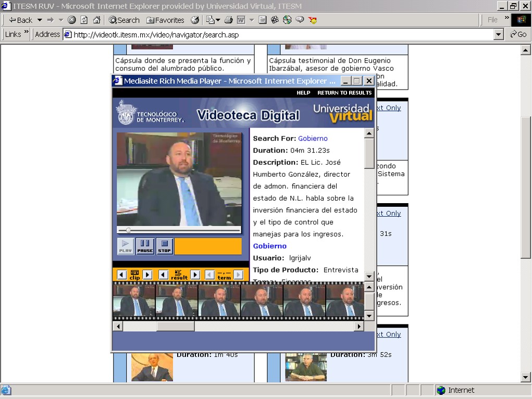Stop the video with STOP button
The height and width of the screenshot is (399, 532).
point(165,246)
